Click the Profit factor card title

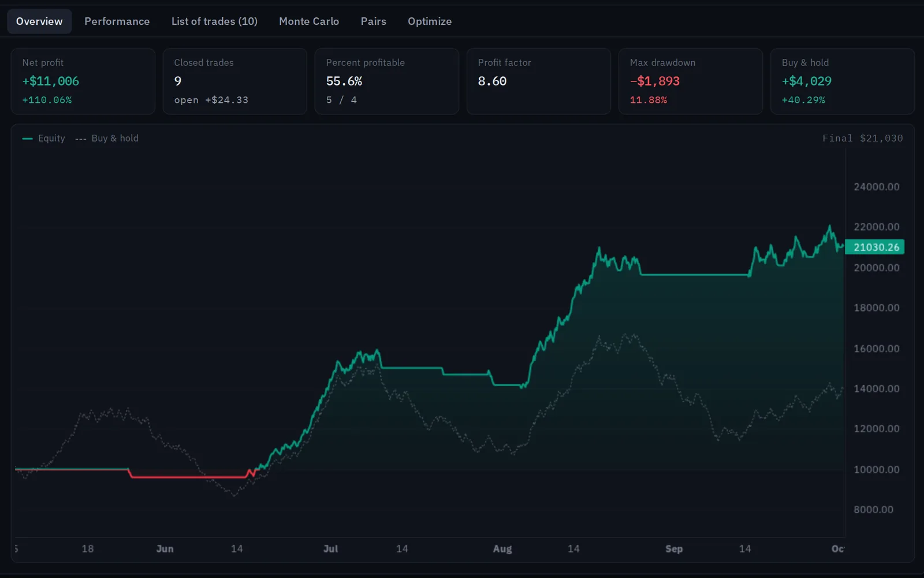point(504,62)
